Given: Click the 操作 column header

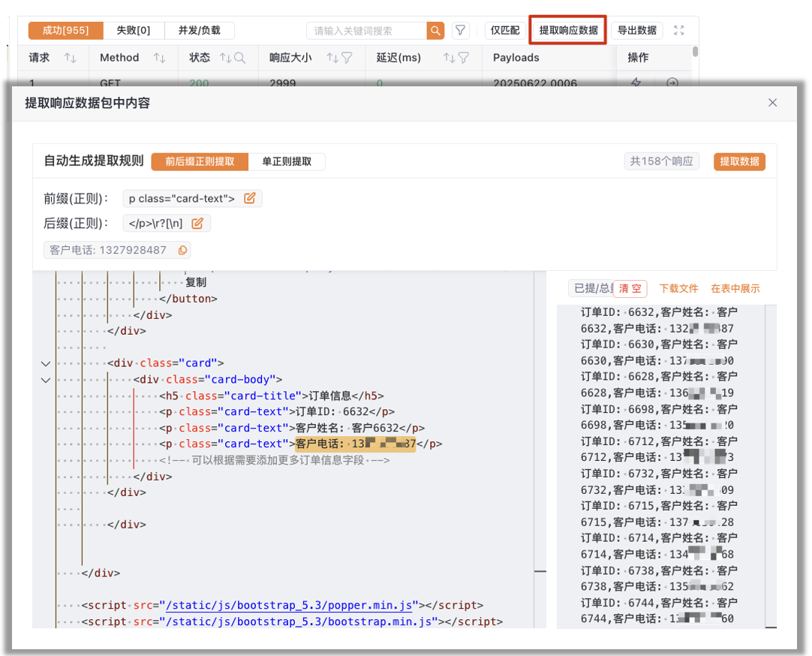Looking at the screenshot, I should tap(638, 58).
